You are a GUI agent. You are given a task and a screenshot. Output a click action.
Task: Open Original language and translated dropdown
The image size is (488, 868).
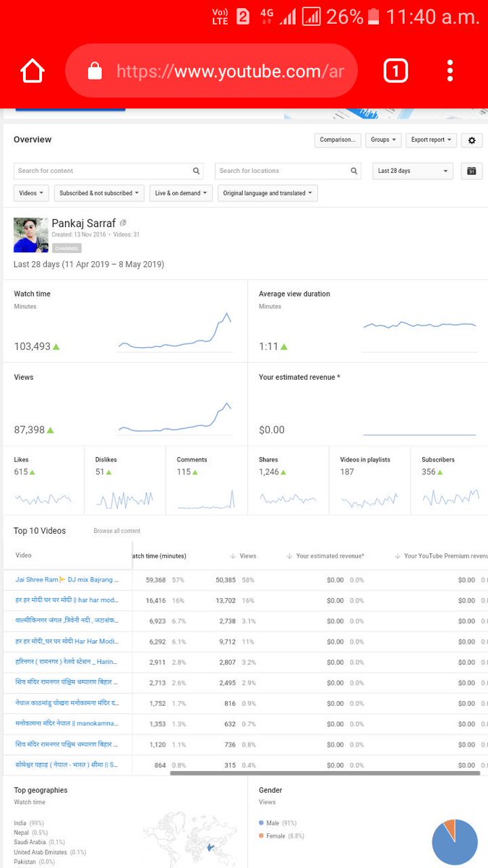pos(267,193)
